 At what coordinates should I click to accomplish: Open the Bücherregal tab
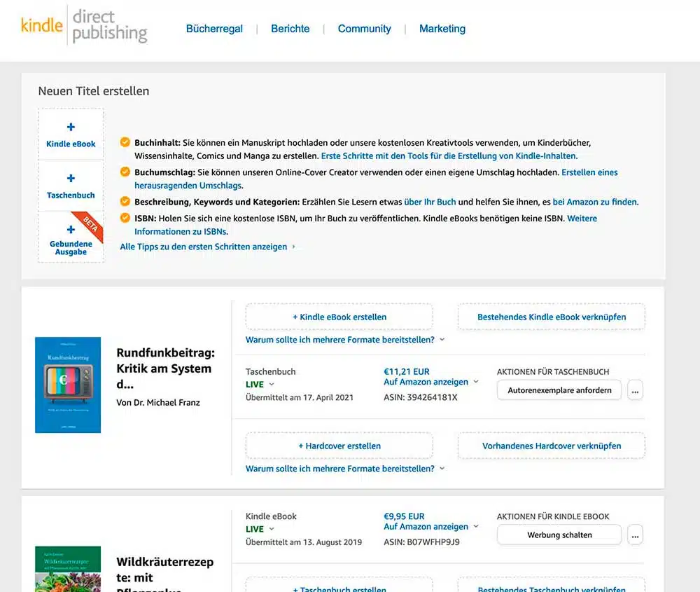(x=214, y=29)
